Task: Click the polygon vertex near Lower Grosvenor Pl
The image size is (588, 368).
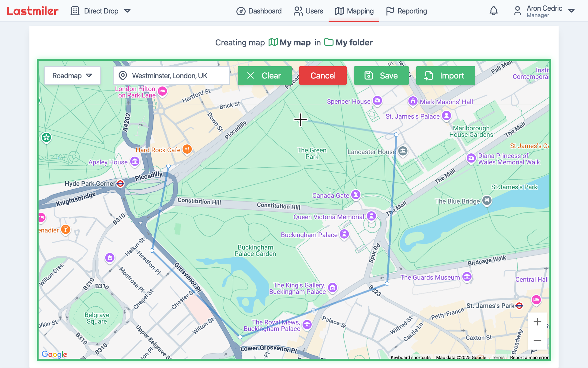Action: click(x=240, y=337)
